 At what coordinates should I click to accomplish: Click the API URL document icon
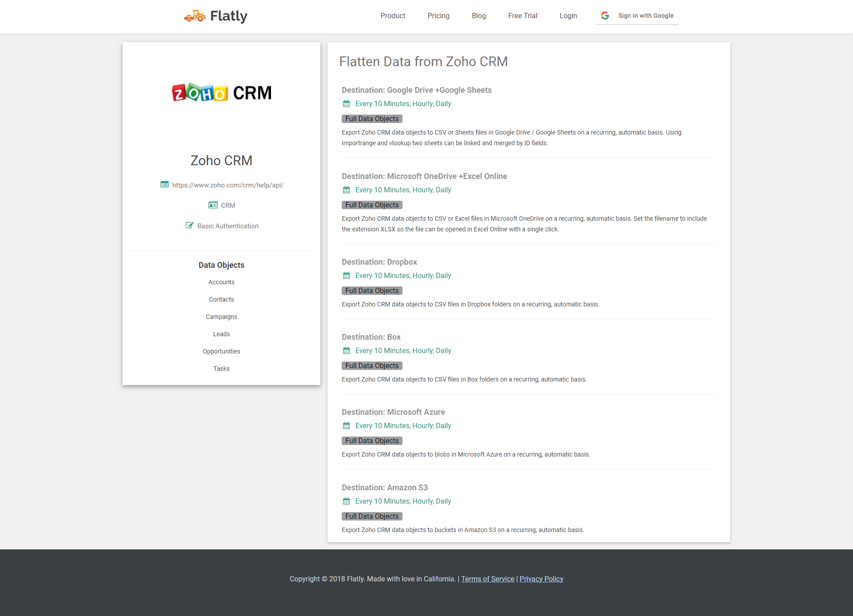click(x=164, y=185)
